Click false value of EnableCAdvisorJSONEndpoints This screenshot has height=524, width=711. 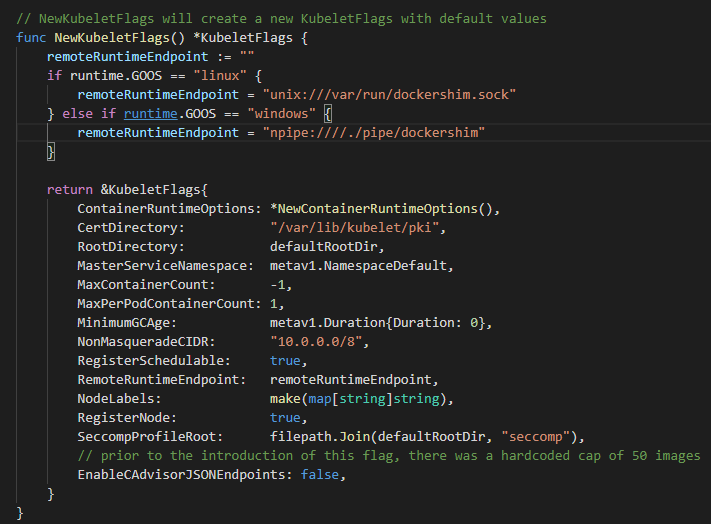325,474
